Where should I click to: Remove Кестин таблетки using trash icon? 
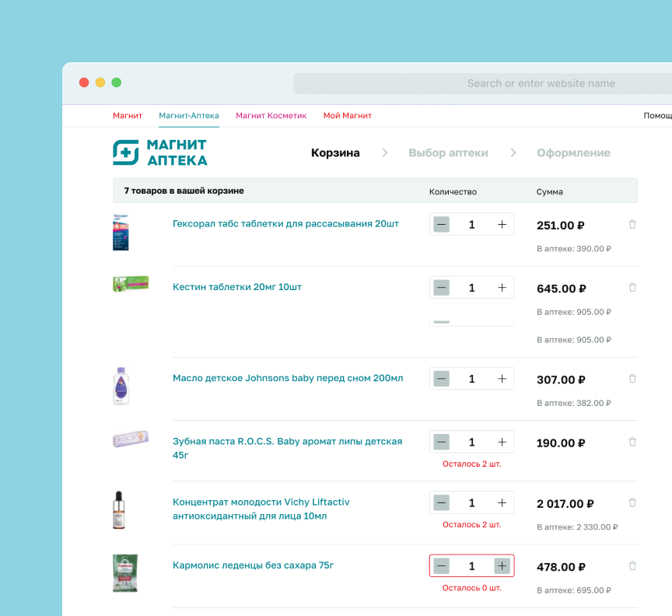(x=632, y=288)
